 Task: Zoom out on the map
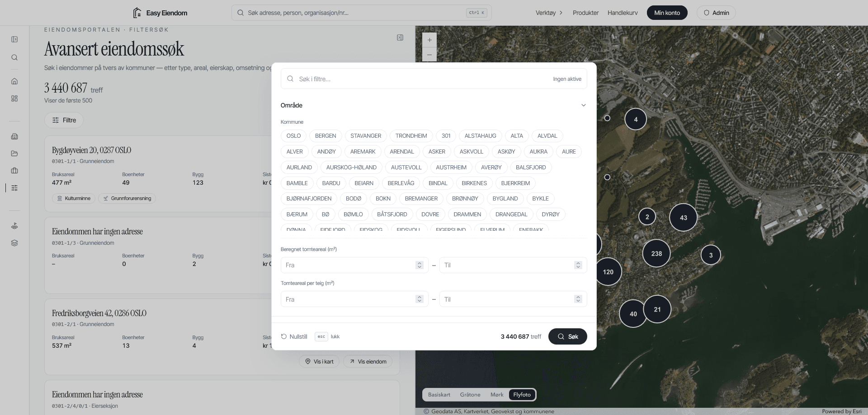[429, 55]
